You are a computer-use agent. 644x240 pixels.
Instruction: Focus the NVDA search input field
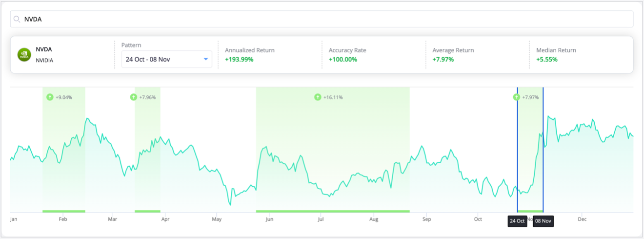(322, 19)
